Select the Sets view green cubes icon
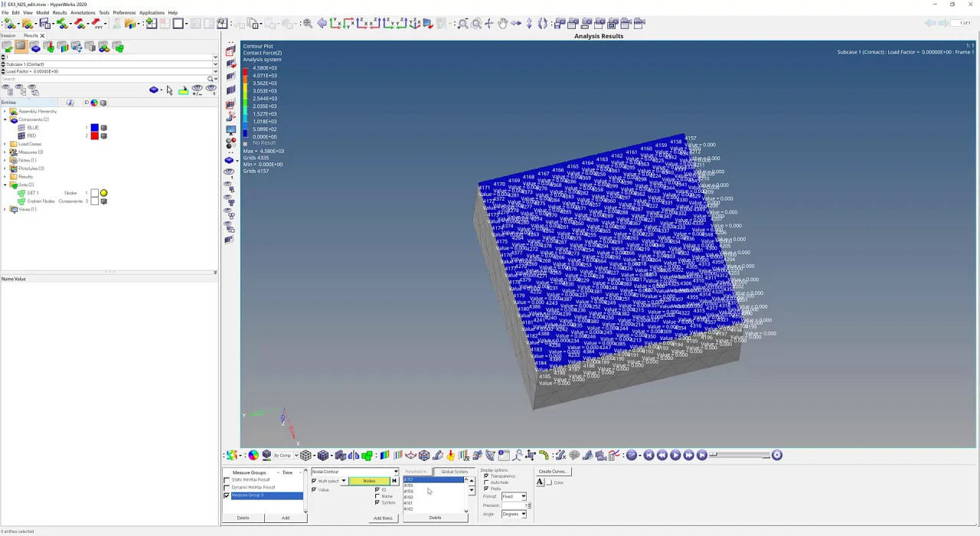 (x=119, y=47)
